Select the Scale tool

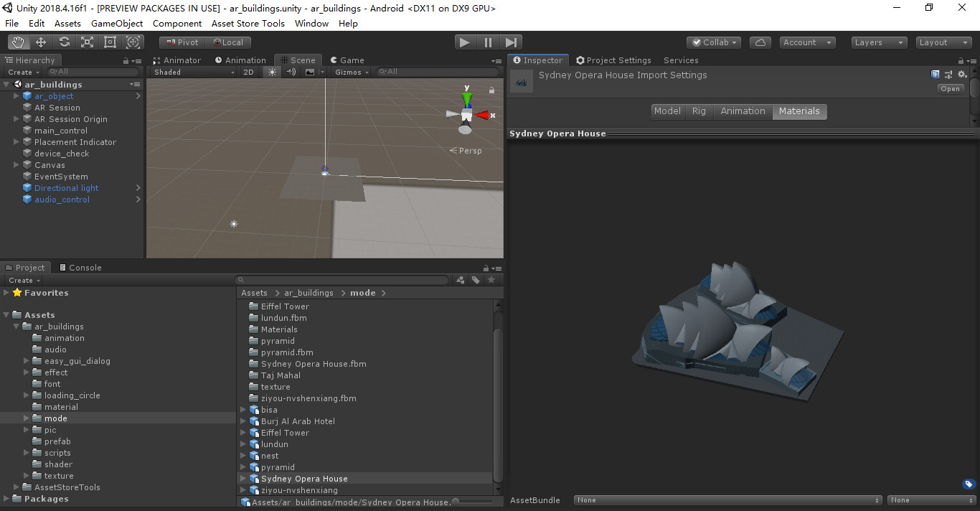pos(87,42)
